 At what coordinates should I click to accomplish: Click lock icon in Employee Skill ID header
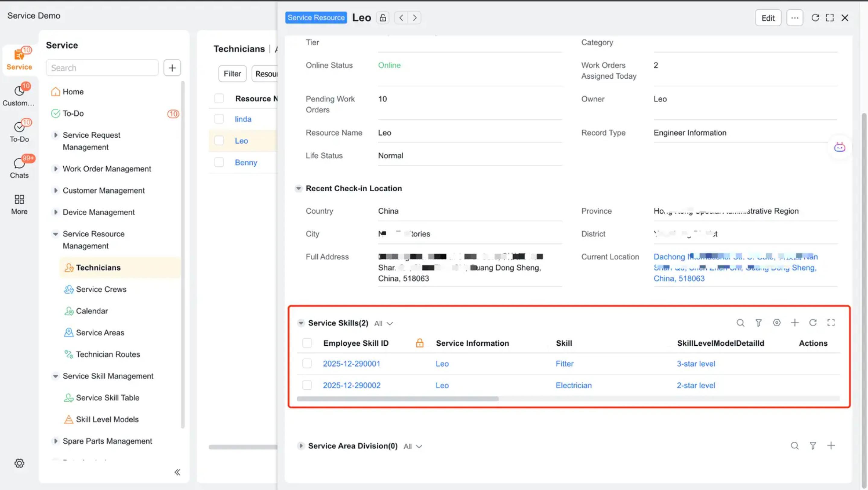[420, 343]
